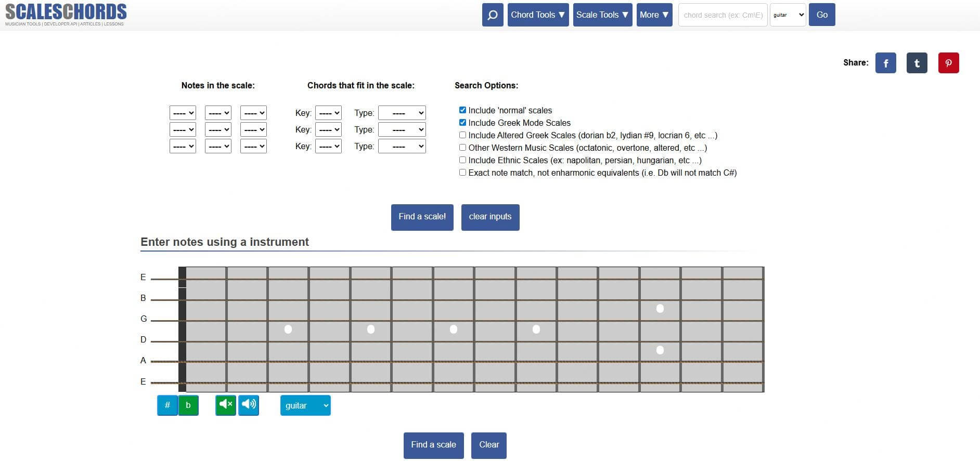Enable fretboard sound with speaker icon
The image size is (980, 461).
point(249,405)
